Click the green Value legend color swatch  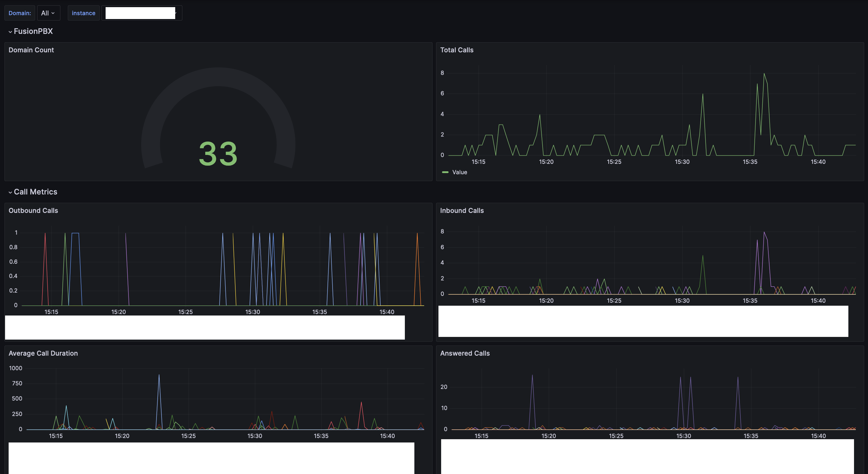[x=445, y=172]
